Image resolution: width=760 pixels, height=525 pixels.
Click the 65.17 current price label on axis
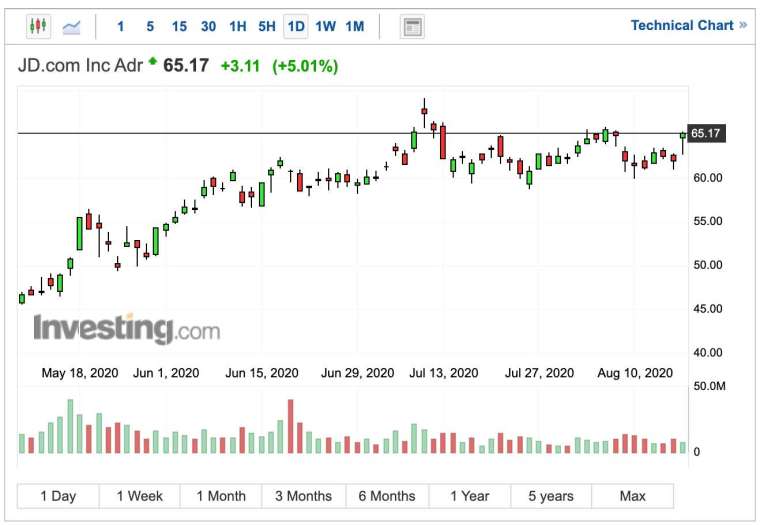706,133
